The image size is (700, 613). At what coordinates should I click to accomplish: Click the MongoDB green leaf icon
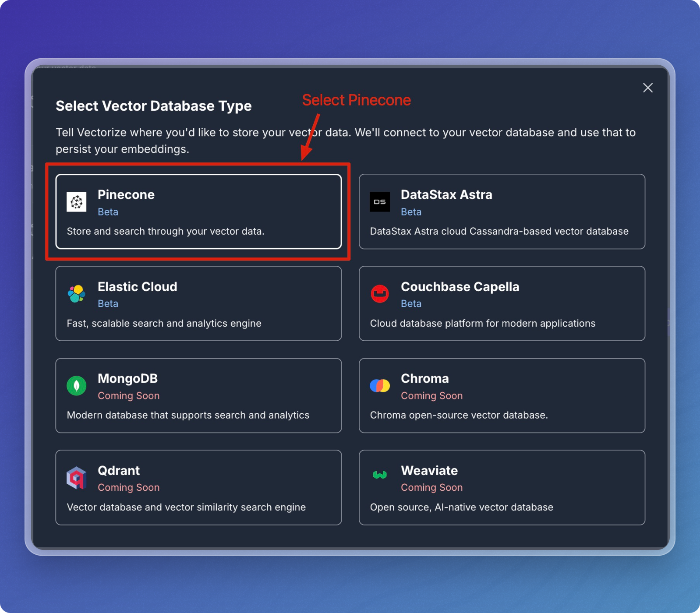(76, 386)
